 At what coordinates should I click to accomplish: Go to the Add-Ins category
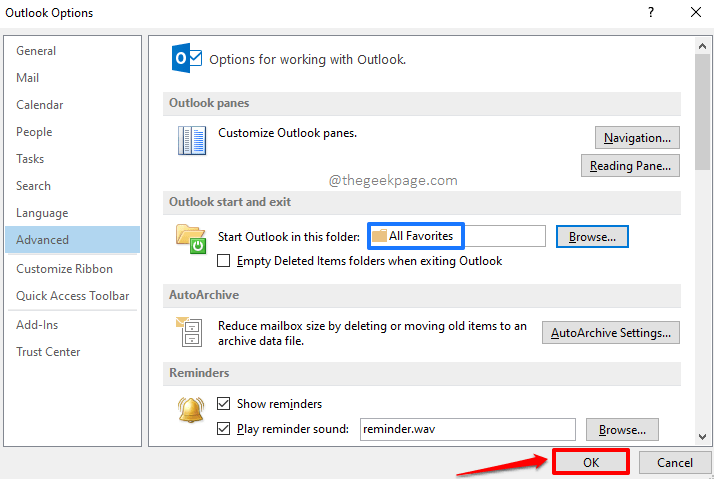point(37,325)
